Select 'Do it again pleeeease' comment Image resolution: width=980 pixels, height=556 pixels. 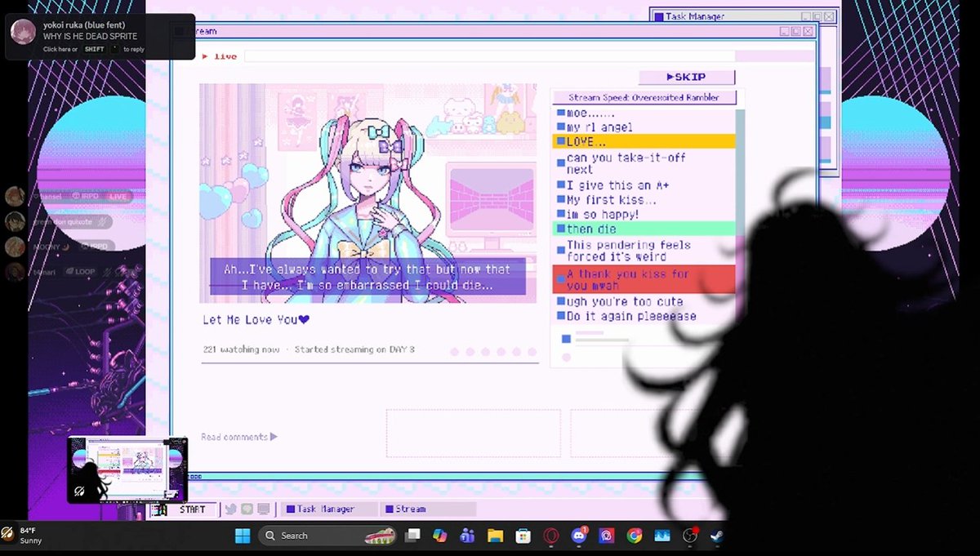point(644,316)
